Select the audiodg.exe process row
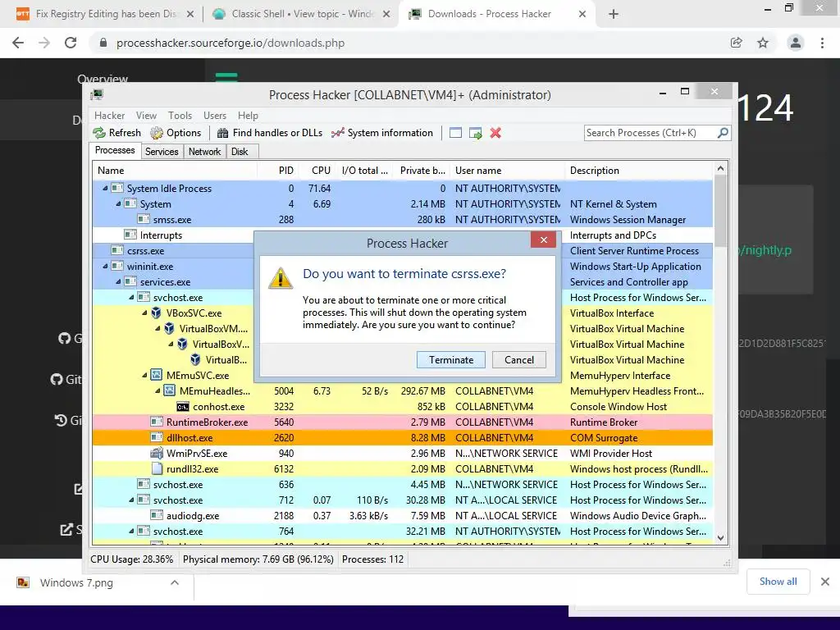The width and height of the screenshot is (840, 630). 403,515
